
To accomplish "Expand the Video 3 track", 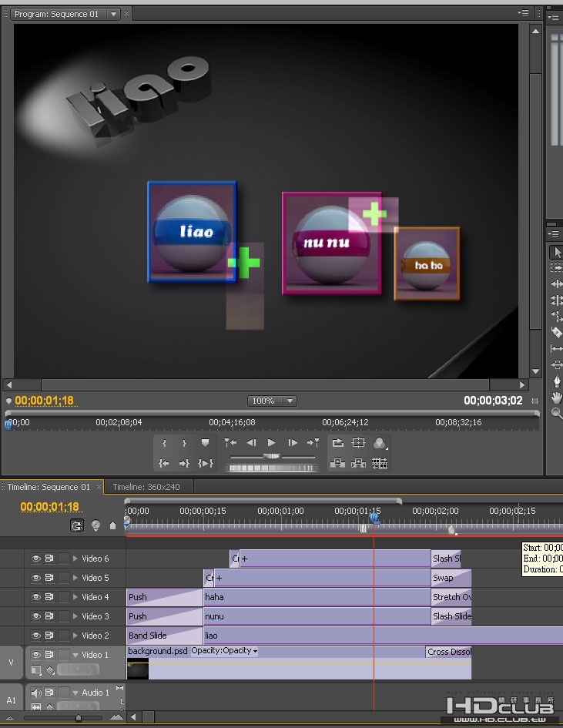I will click(x=75, y=616).
